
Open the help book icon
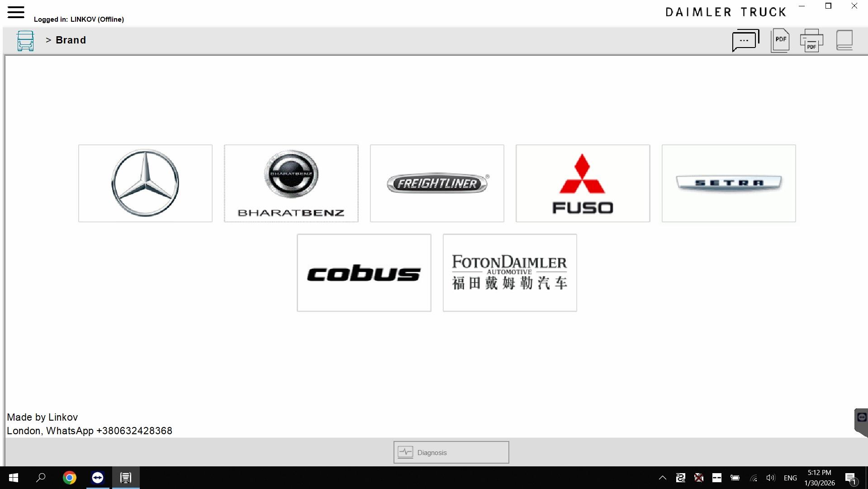(x=844, y=40)
